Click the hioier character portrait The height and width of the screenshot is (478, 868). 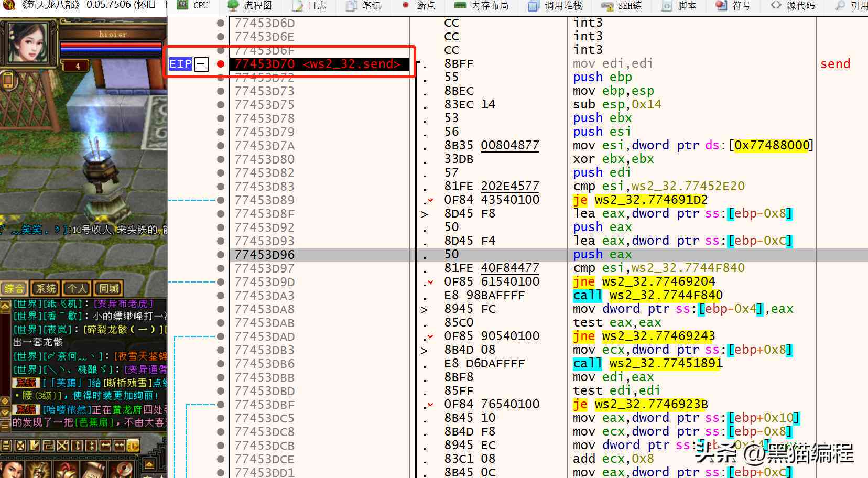pos(27,44)
